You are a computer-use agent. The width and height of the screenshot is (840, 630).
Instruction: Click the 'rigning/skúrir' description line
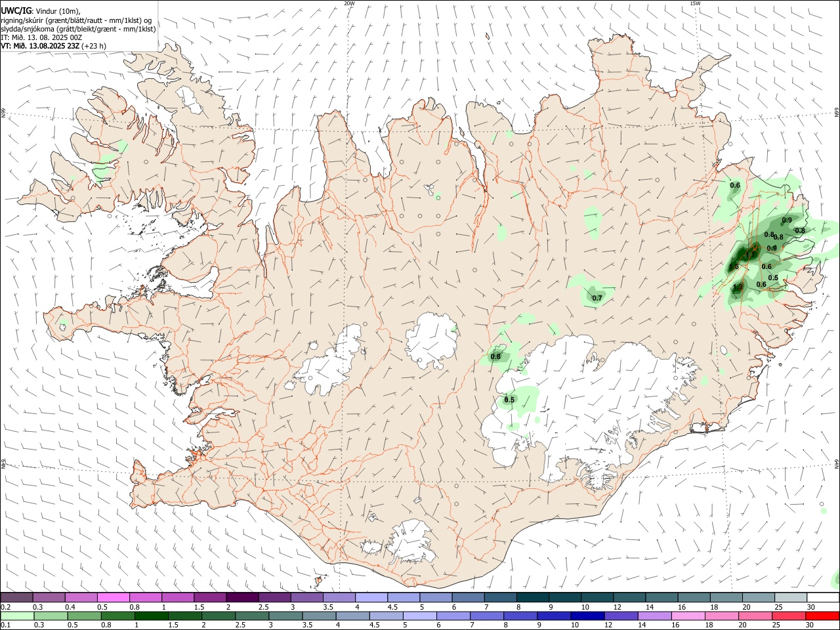click(x=76, y=20)
